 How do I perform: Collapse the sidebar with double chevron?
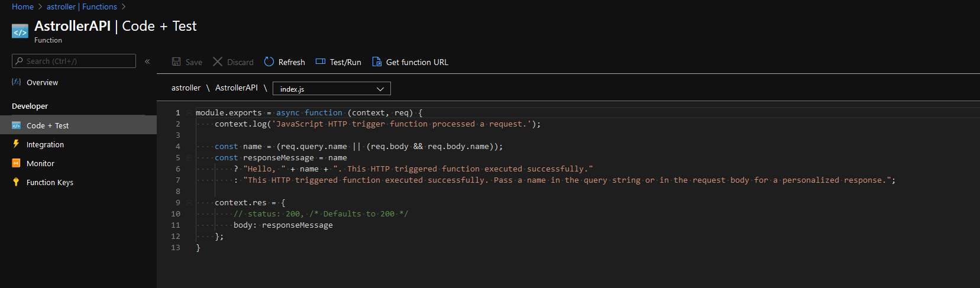pos(147,61)
